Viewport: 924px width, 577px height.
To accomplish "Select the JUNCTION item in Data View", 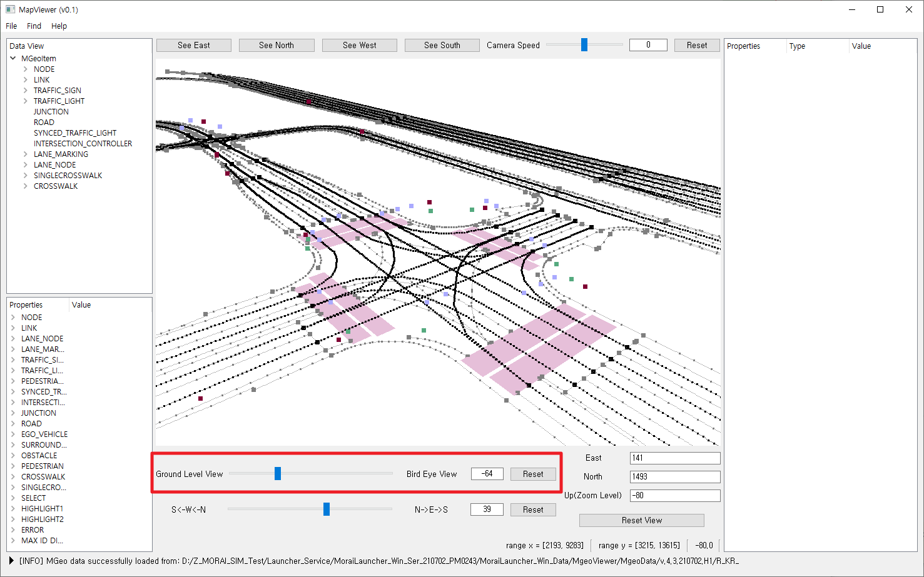I will tap(51, 111).
